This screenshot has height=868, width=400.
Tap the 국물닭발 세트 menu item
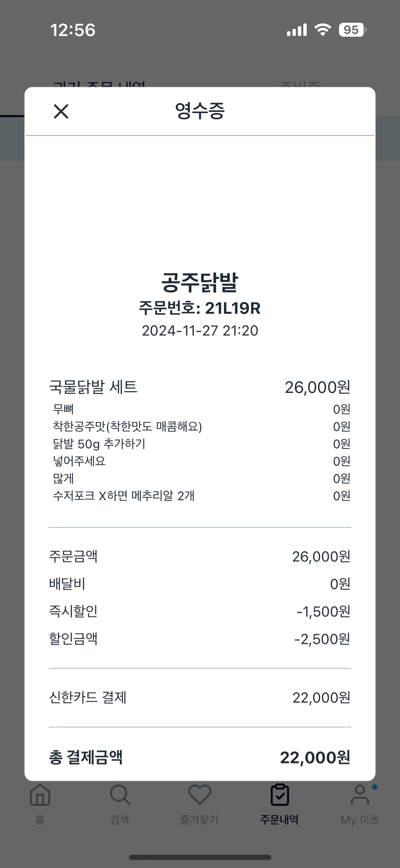point(93,387)
